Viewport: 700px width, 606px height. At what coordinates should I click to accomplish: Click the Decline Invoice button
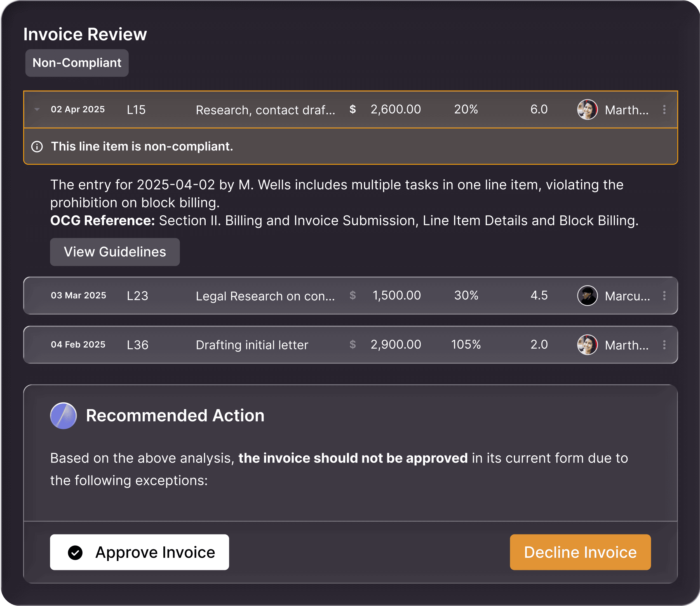pos(580,552)
